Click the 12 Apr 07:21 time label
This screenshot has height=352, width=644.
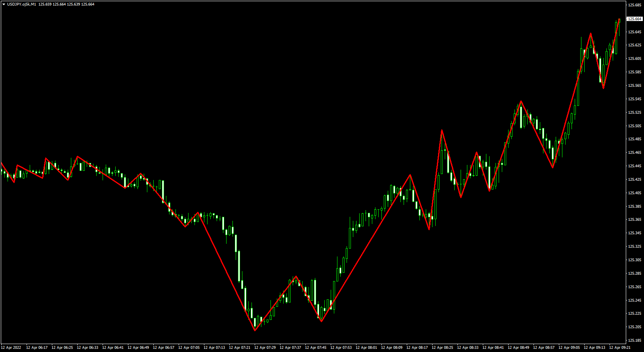pos(240,348)
